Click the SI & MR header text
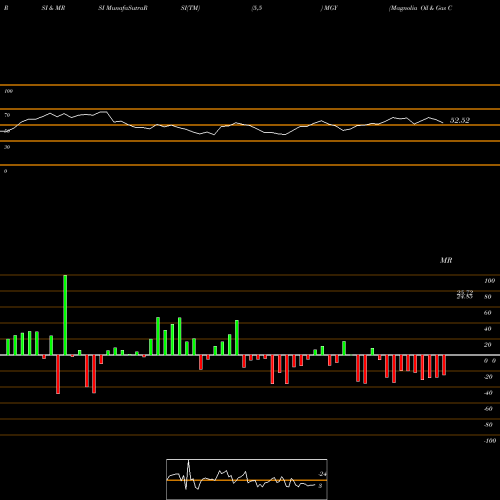Viewport: 500px width, 500px height. coord(53,8)
